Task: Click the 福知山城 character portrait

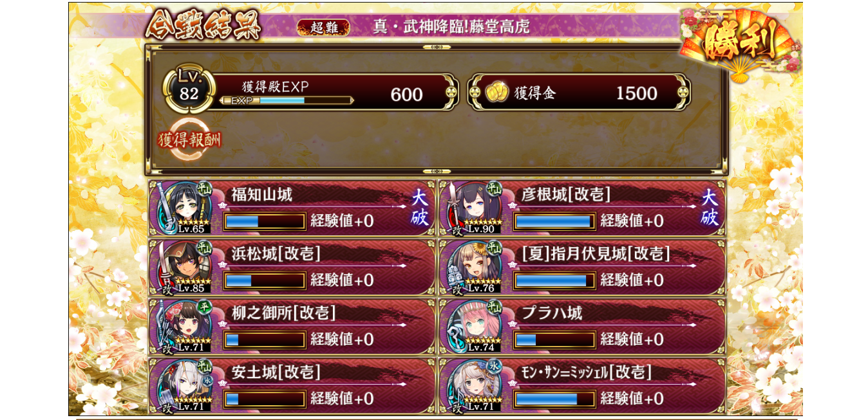Action: click(184, 208)
